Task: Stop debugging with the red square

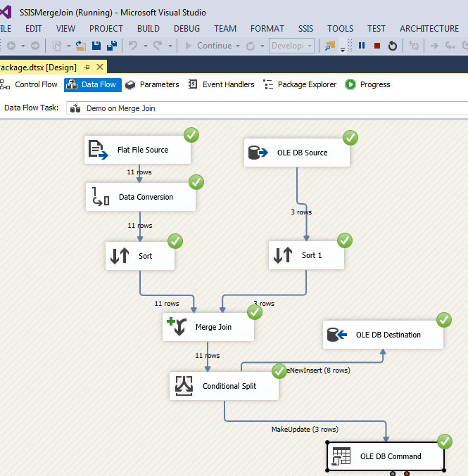Action: tap(377, 46)
